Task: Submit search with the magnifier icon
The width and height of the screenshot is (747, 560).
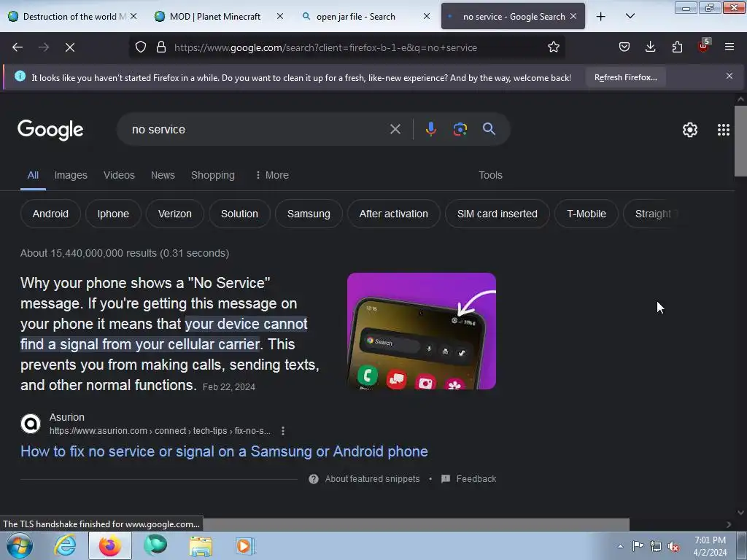Action: click(x=489, y=129)
